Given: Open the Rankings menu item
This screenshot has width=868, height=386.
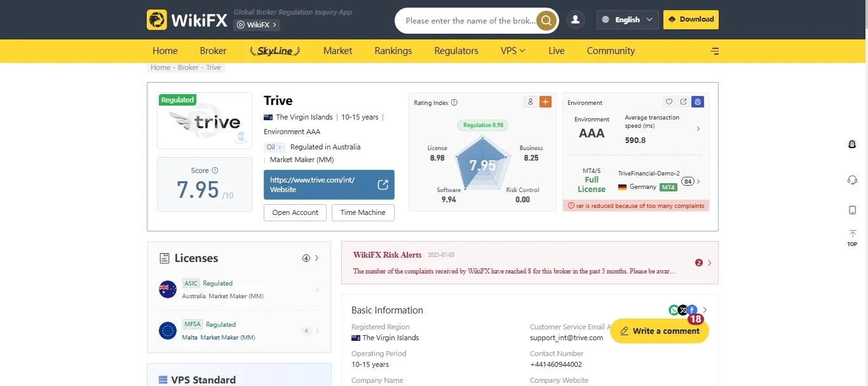Looking at the screenshot, I should pos(393,51).
